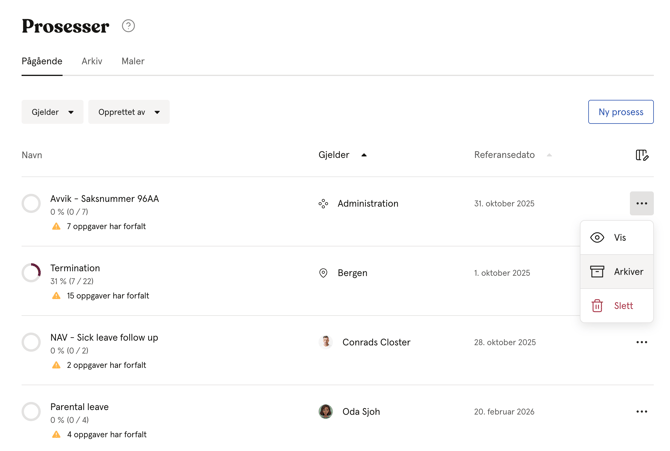Click progress circle for Parental leave
This screenshot has height=451, width=670.
(x=31, y=412)
